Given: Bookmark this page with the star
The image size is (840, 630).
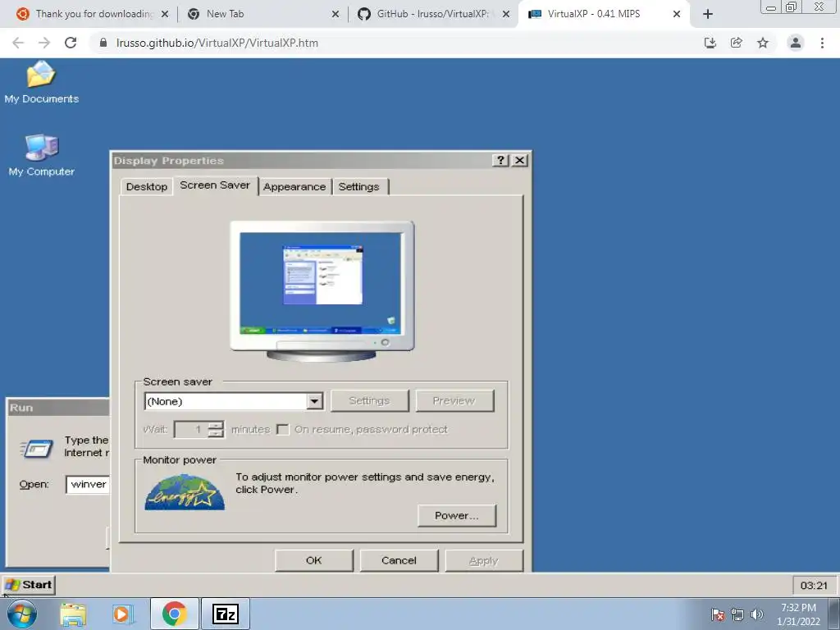Looking at the screenshot, I should coord(763,43).
